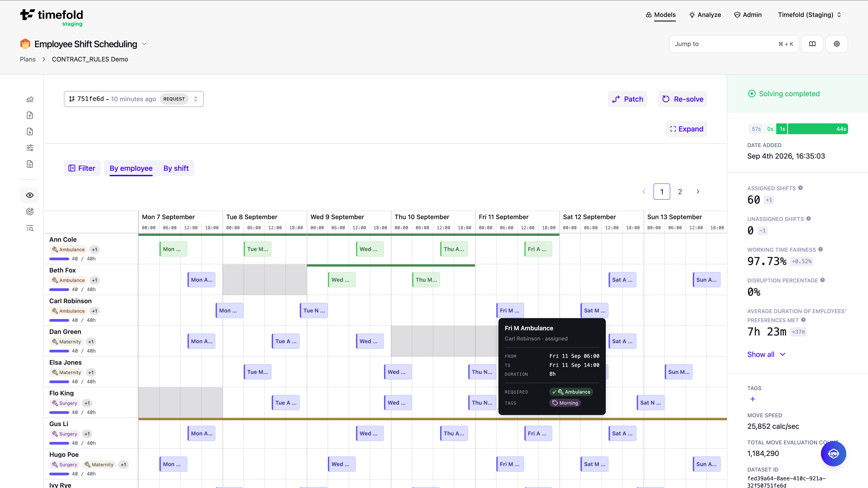
Task: Click the Morning tag in tooltip
Action: click(565, 403)
